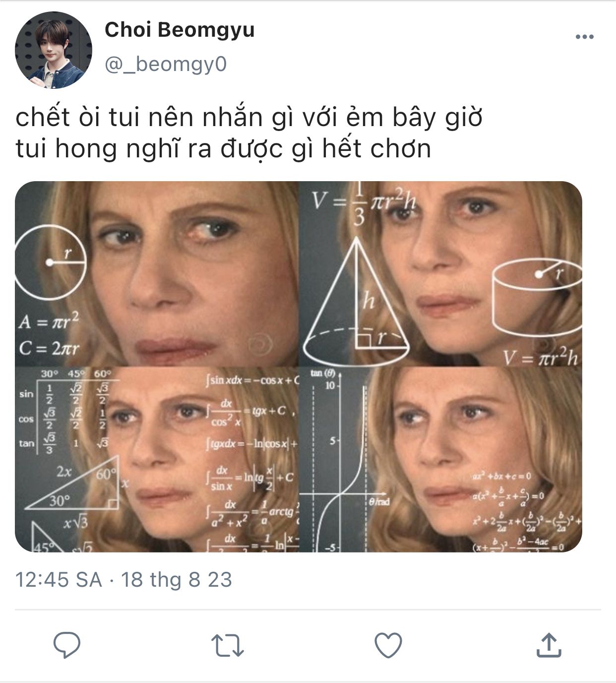The height and width of the screenshot is (683, 616).
Task: Open the bottom-right meme image with quadratic equations
Action: (x=441, y=460)
